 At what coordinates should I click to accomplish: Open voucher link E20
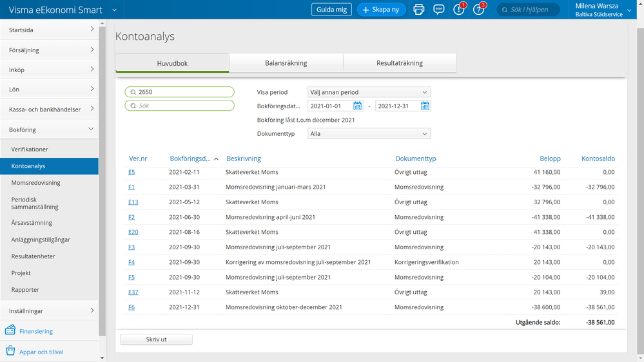point(133,232)
